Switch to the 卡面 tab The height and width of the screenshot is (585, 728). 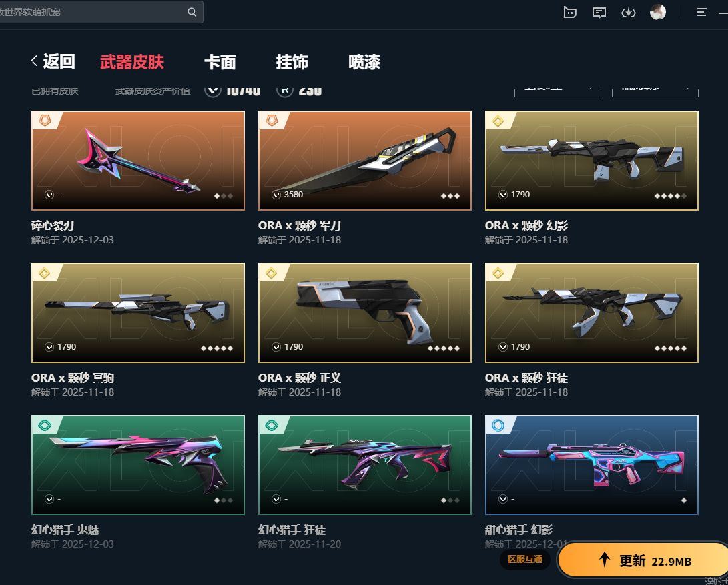tap(220, 62)
